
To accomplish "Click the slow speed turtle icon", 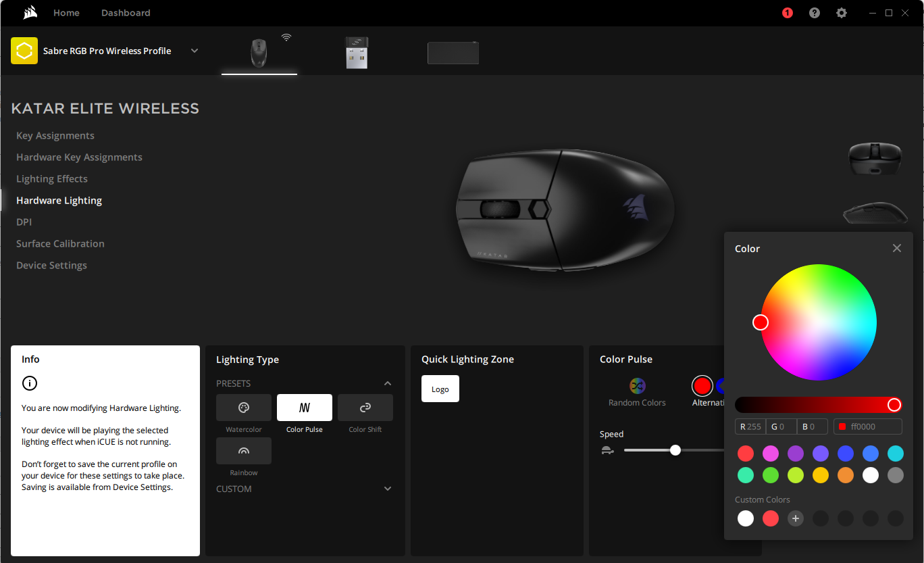I will coord(607,450).
